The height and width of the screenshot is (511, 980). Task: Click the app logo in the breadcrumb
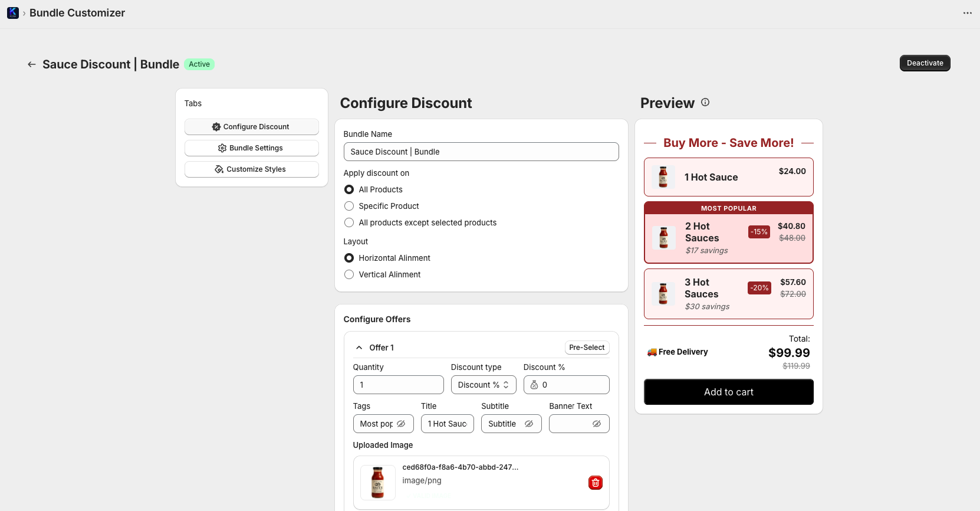pyautogui.click(x=12, y=13)
